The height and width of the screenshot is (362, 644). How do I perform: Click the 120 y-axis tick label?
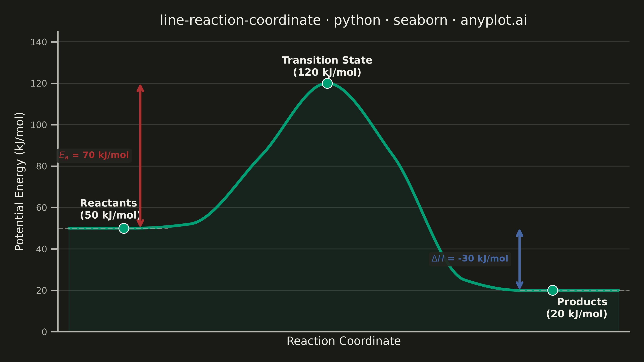click(39, 84)
